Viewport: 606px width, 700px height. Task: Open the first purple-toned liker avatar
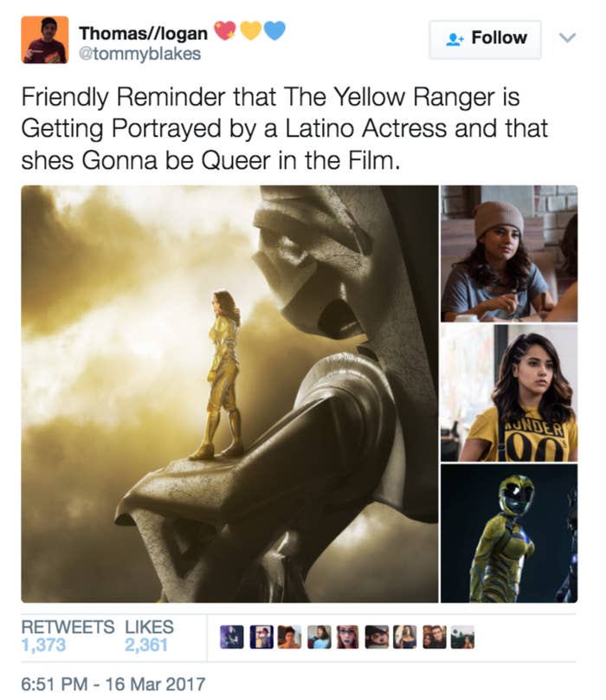232,637
